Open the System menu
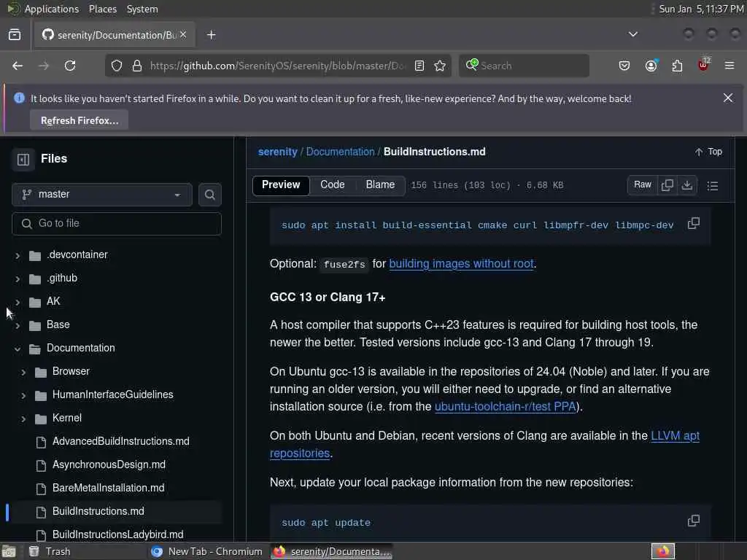Image resolution: width=747 pixels, height=560 pixels. (142, 9)
